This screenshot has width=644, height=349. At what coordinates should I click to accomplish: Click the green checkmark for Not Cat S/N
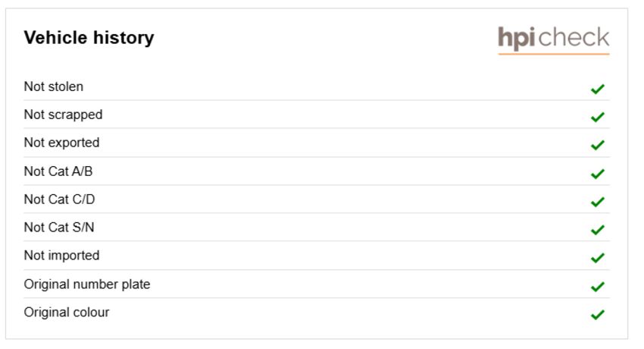[598, 229]
